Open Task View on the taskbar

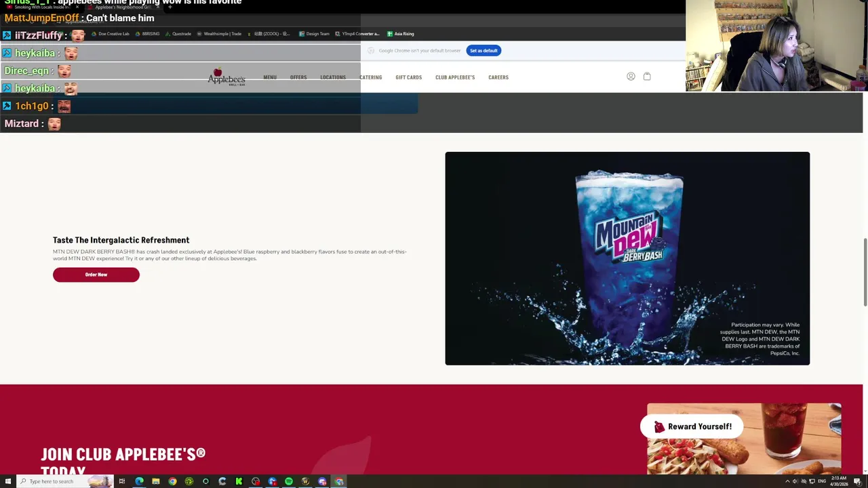click(122, 481)
